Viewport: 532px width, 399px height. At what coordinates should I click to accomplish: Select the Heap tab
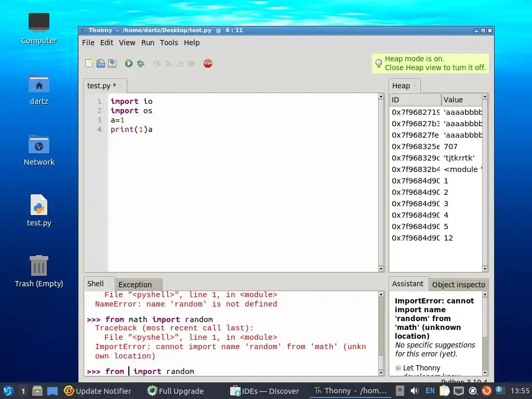pyautogui.click(x=401, y=86)
